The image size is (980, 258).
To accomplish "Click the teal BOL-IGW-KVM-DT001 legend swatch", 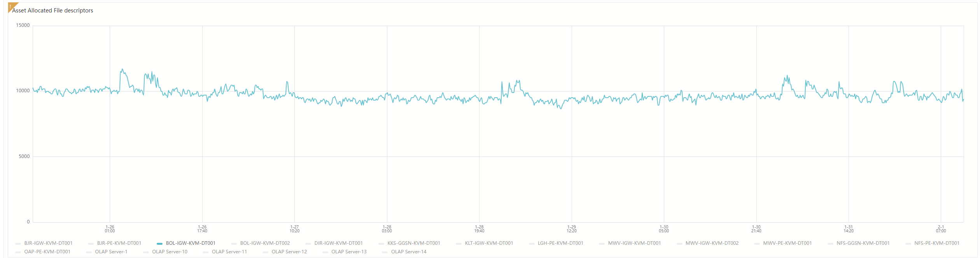I will point(159,244).
